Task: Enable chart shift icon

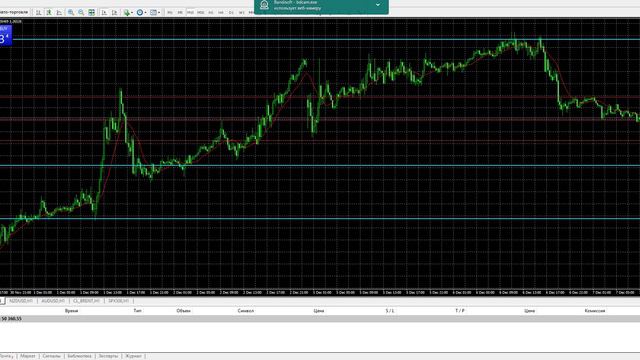Action: (115, 13)
